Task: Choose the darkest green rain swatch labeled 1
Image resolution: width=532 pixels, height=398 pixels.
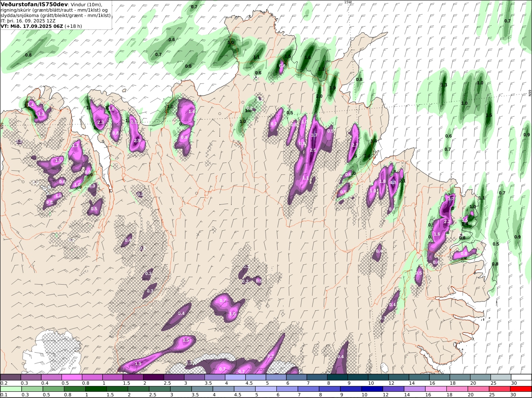Action: pos(96,389)
